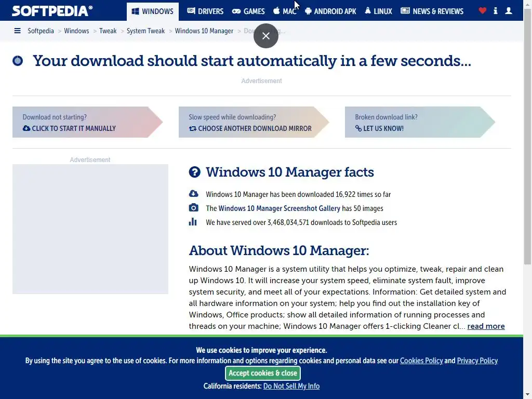Open Do Not Sell My Info
Image resolution: width=532 pixels, height=399 pixels.
point(291,386)
